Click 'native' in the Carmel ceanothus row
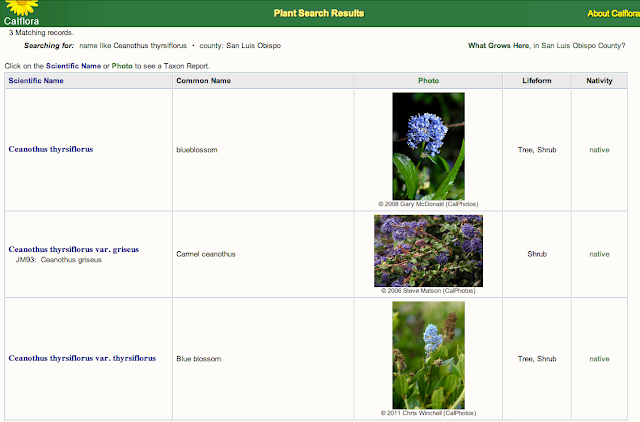The height and width of the screenshot is (422, 640). (599, 254)
